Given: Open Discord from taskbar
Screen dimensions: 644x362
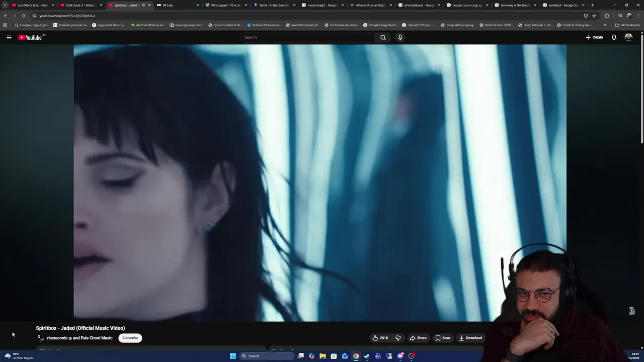Looking at the screenshot, I should [x=400, y=356].
